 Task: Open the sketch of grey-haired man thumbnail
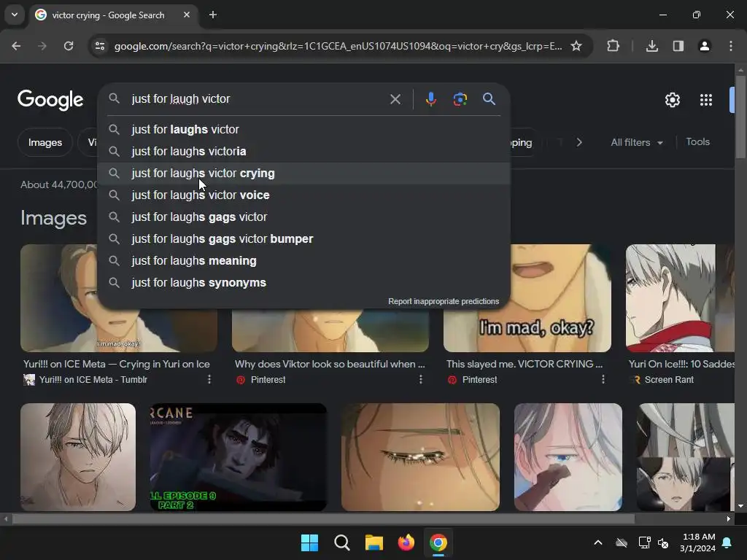[78, 457]
